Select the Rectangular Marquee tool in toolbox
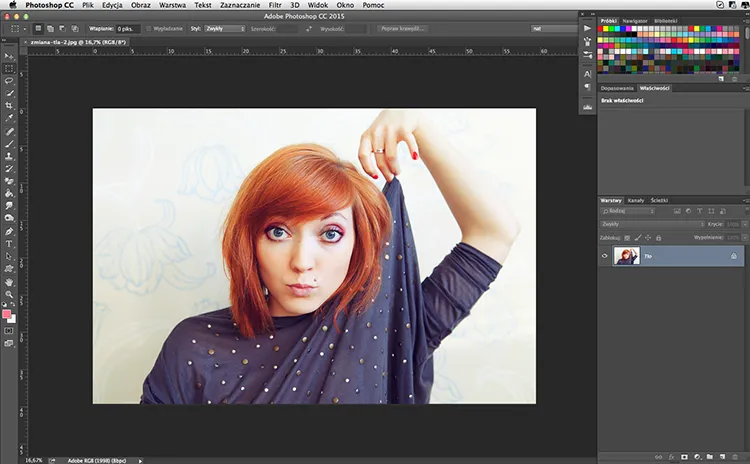Image resolution: width=750 pixels, height=464 pixels. pyautogui.click(x=9, y=69)
